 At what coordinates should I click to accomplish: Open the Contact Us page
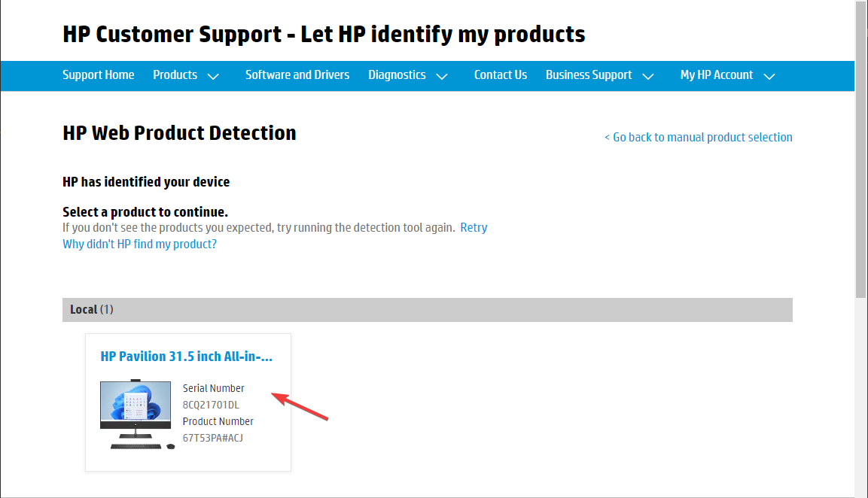pos(501,75)
